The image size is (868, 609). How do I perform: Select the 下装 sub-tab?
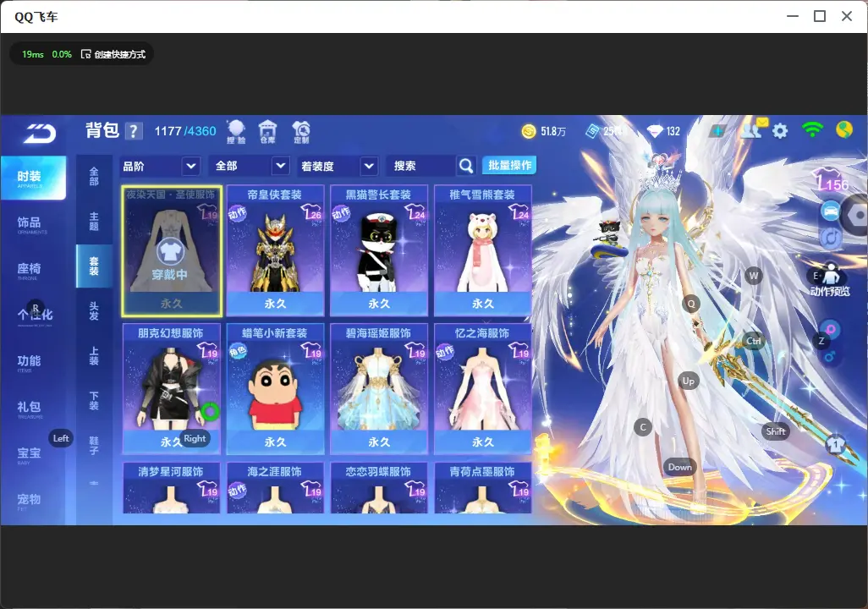tap(94, 401)
